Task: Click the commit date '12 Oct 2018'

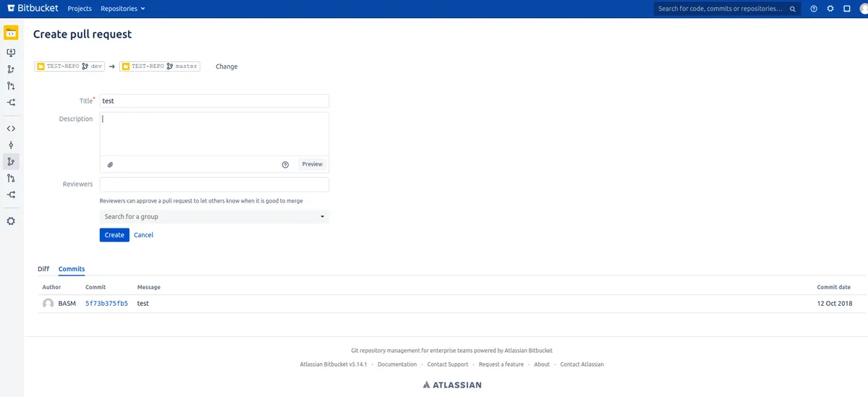Action: click(x=835, y=304)
